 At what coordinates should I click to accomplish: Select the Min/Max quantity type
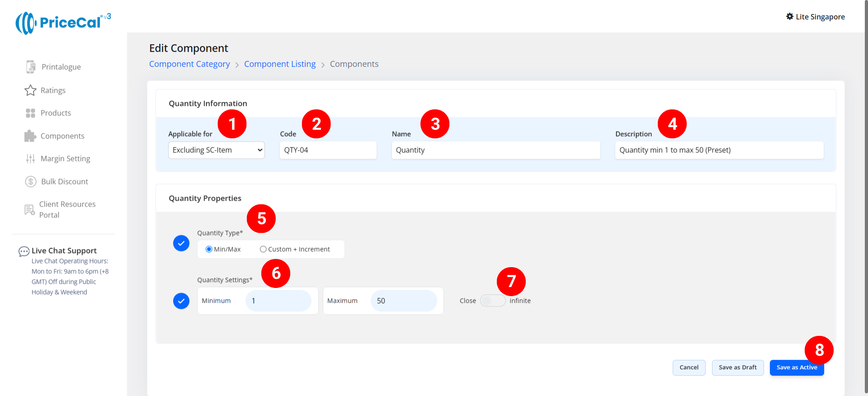pyautogui.click(x=209, y=249)
